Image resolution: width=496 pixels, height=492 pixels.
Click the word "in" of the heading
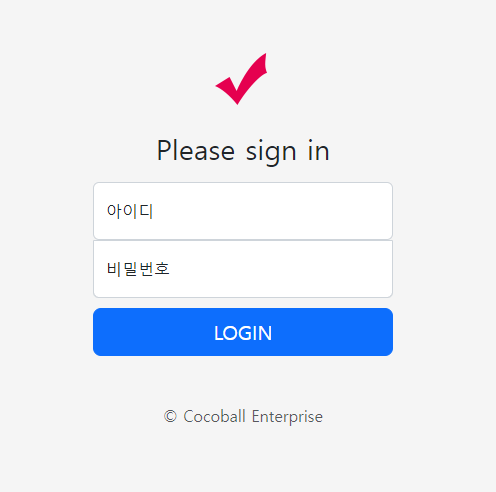click(319, 150)
